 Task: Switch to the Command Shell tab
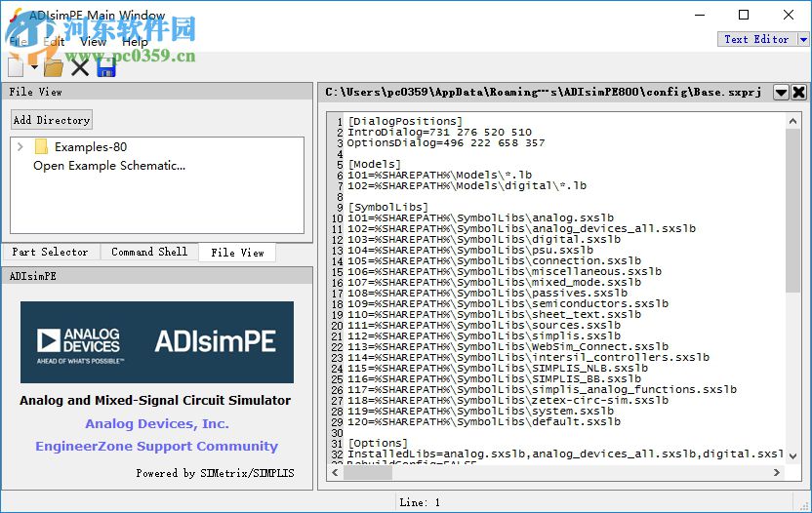tap(149, 252)
